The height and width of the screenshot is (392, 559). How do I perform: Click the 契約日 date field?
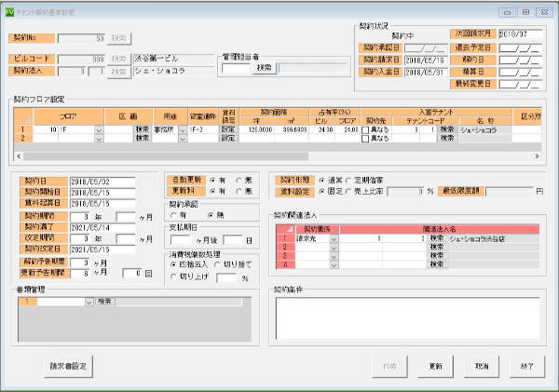coord(102,182)
